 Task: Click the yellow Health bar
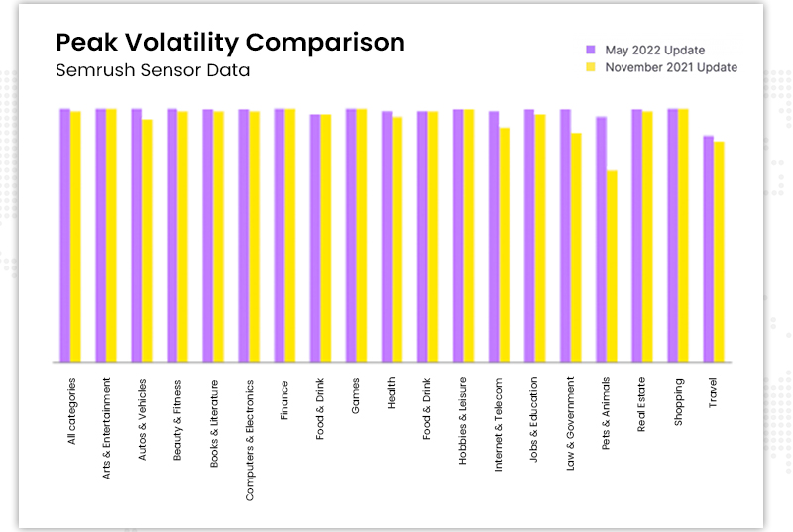click(397, 239)
